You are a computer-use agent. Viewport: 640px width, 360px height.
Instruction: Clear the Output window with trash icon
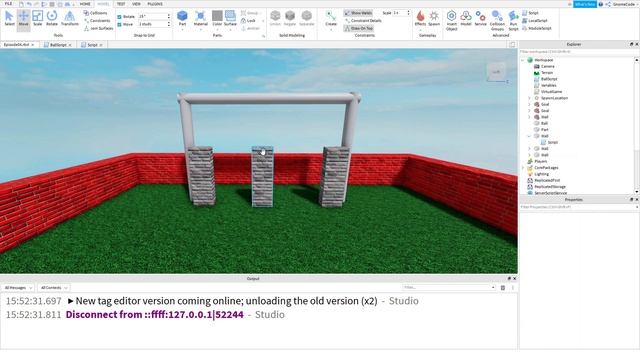coord(503,288)
